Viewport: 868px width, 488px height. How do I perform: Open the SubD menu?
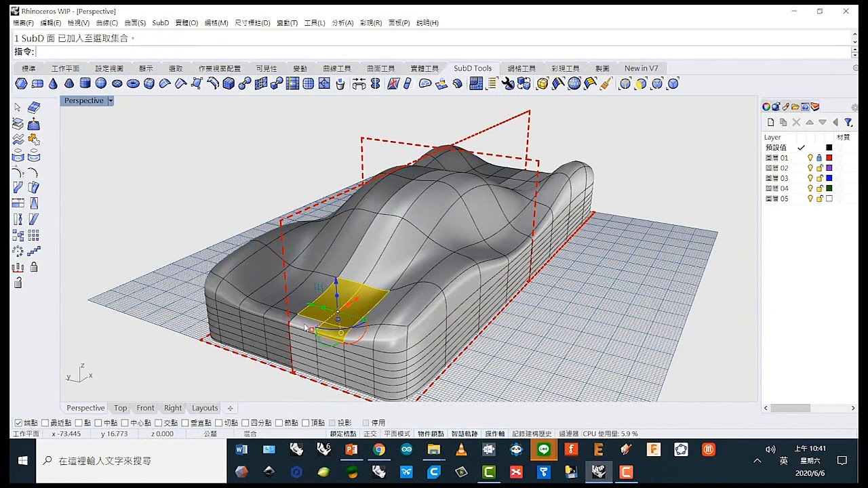click(161, 23)
